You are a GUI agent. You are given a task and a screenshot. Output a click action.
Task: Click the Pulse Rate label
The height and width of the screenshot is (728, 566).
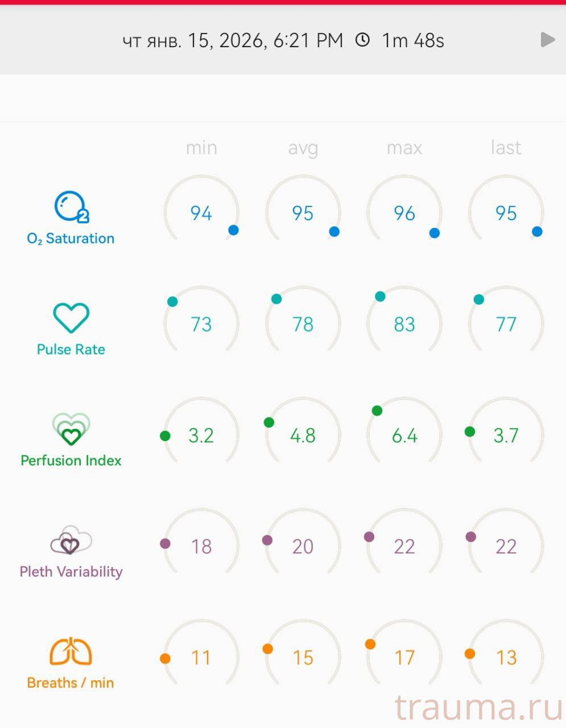click(x=71, y=349)
